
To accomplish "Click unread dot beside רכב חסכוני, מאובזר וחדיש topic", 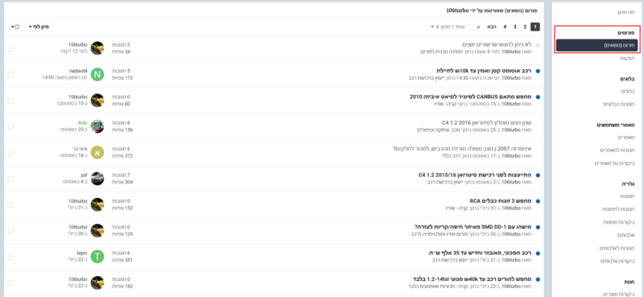I will [538, 254].
